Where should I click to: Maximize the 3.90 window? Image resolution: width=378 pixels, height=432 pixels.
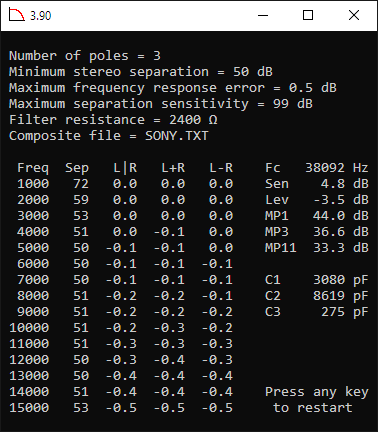coord(308,15)
